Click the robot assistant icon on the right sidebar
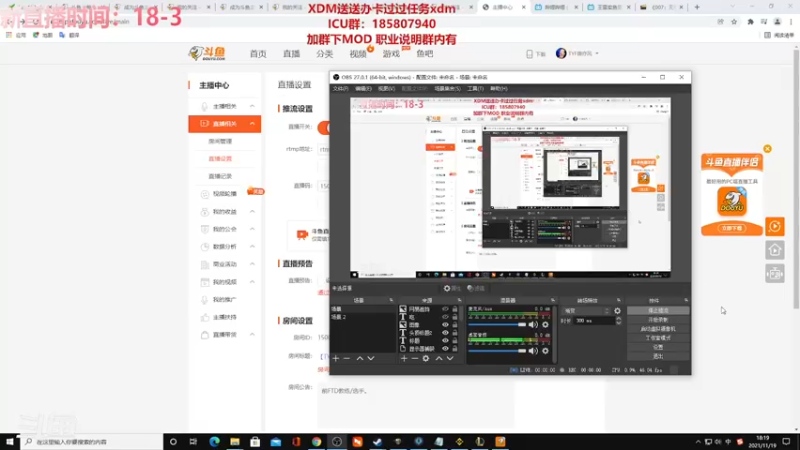 (774, 274)
